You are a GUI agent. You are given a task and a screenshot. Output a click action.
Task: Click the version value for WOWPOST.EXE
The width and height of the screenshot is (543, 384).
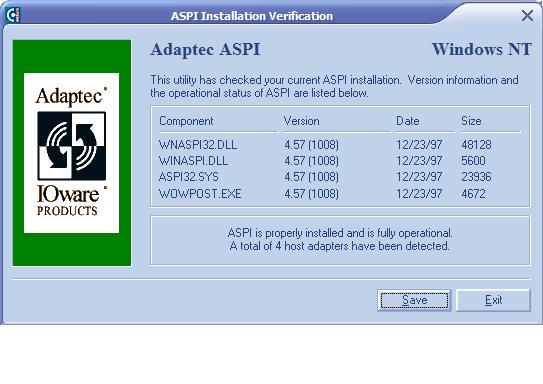311,194
